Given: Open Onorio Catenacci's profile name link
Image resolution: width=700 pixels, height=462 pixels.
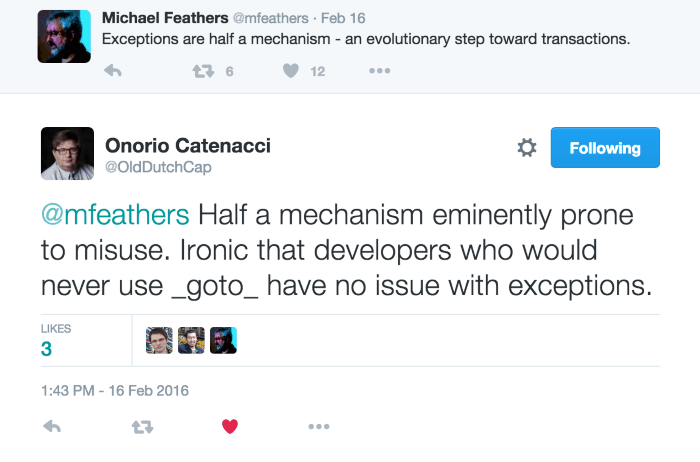Looking at the screenshot, I should [188, 146].
